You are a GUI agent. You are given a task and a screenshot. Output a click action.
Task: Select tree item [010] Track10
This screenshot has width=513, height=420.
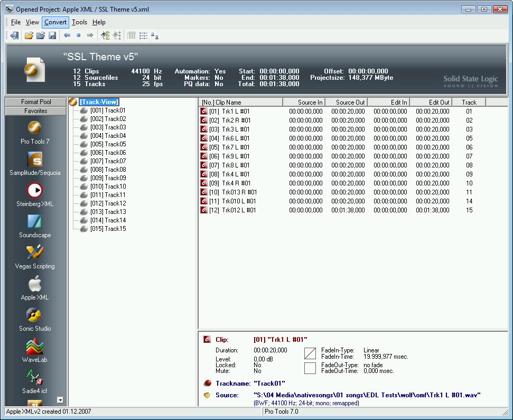(108, 186)
